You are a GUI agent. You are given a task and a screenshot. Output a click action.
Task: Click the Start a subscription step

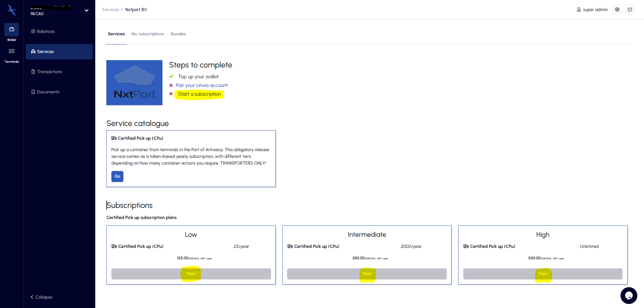[199, 94]
